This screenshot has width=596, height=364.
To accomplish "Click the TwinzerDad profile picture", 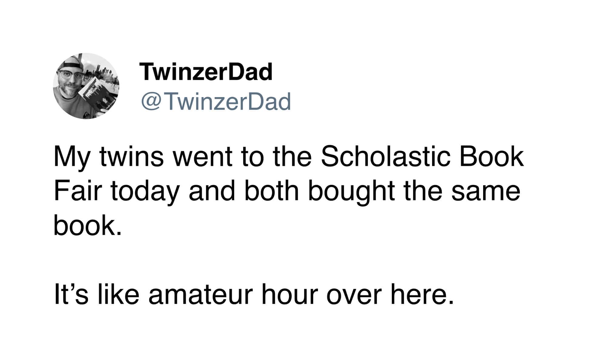I will pyautogui.click(x=86, y=86).
